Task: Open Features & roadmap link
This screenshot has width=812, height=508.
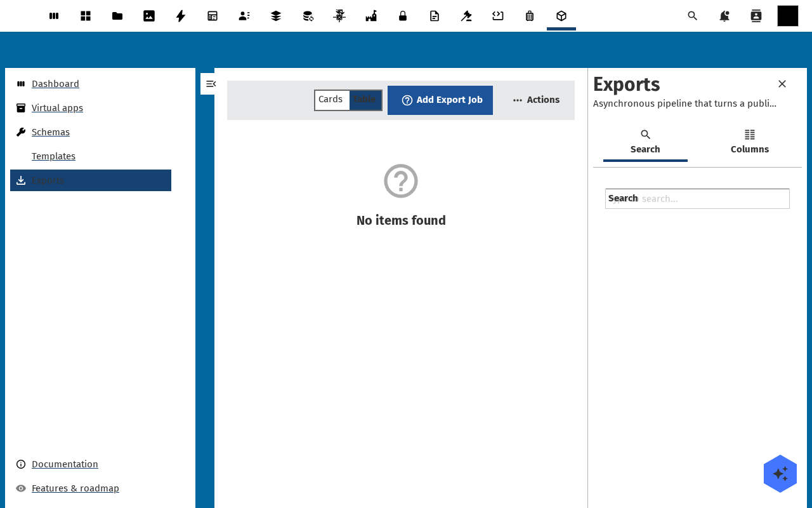Action: click(x=75, y=488)
